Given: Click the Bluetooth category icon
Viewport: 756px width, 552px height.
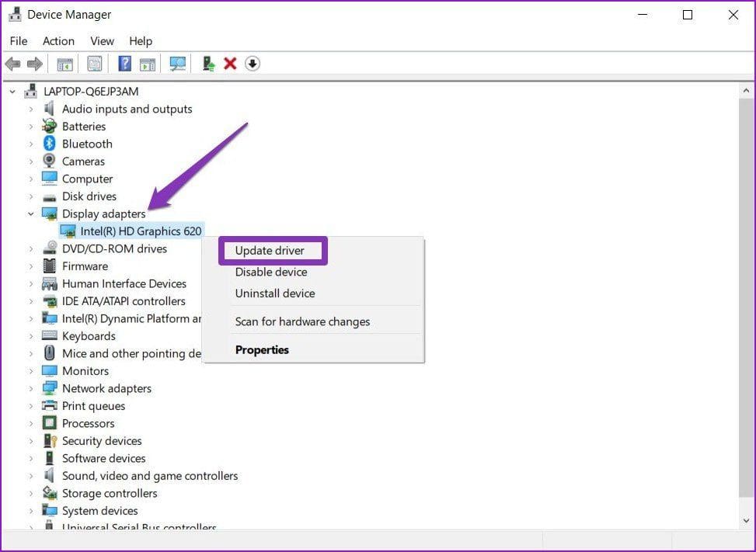Looking at the screenshot, I should [x=49, y=144].
